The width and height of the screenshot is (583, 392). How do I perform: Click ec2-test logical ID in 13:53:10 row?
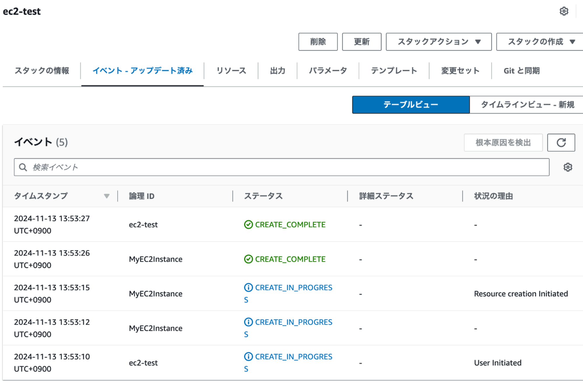pos(143,363)
